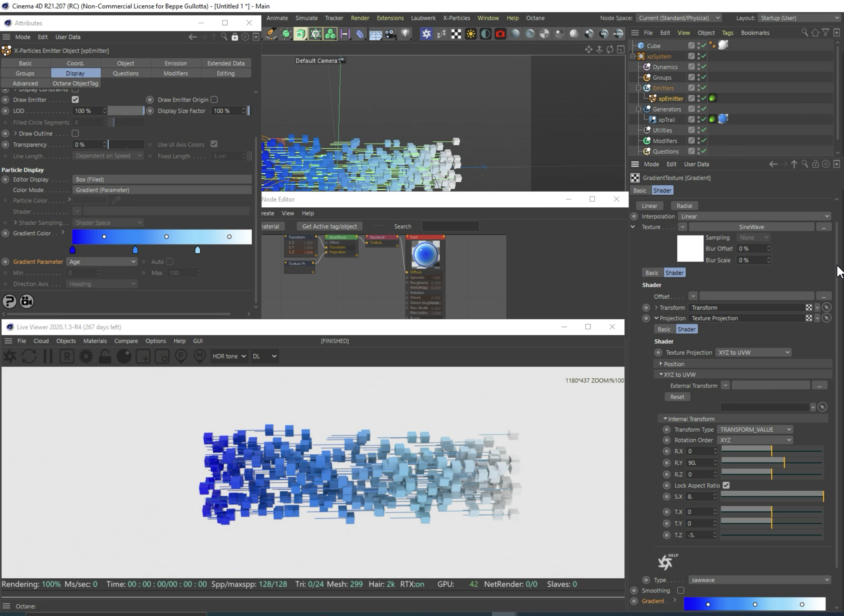
Task: Click the Live Viewer lock resolution icon
Action: pos(105,356)
